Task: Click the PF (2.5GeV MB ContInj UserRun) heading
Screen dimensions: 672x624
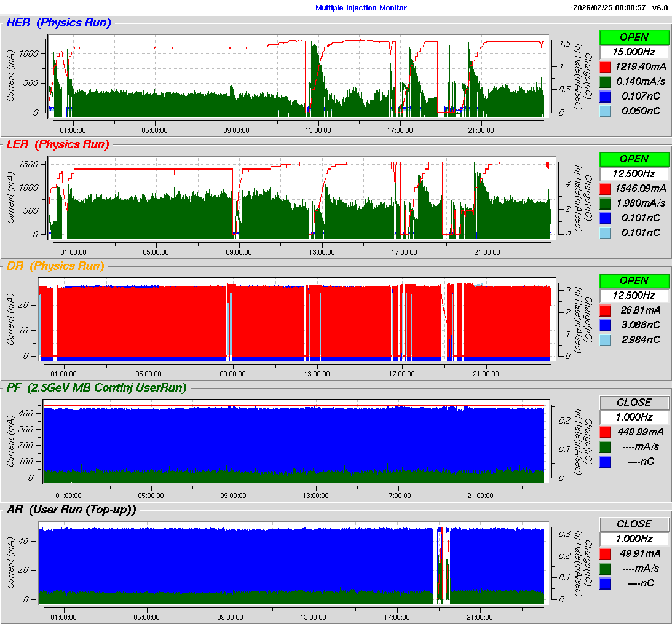Action: [x=97, y=387]
